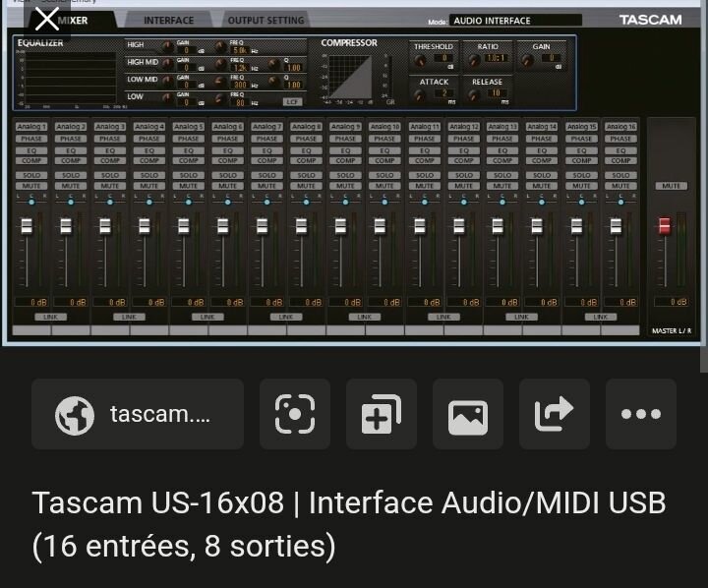Screen dimensions: 708x588
Task: Click the LOW MID frequency knob
Action: 220,81
